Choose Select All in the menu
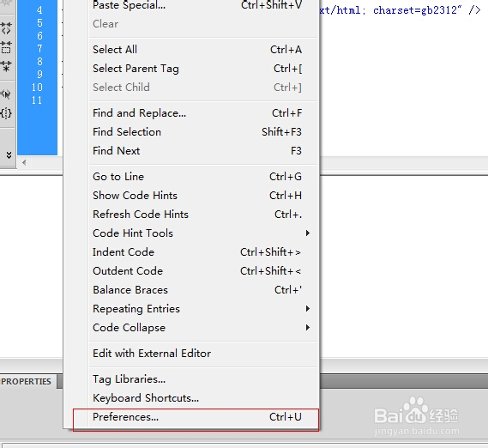 click(x=196, y=50)
